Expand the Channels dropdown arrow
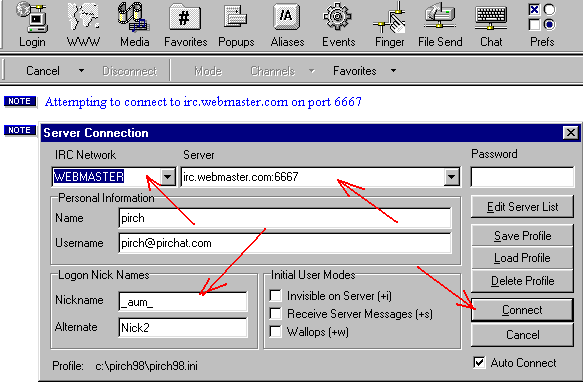This screenshot has width=583, height=384. point(312,71)
